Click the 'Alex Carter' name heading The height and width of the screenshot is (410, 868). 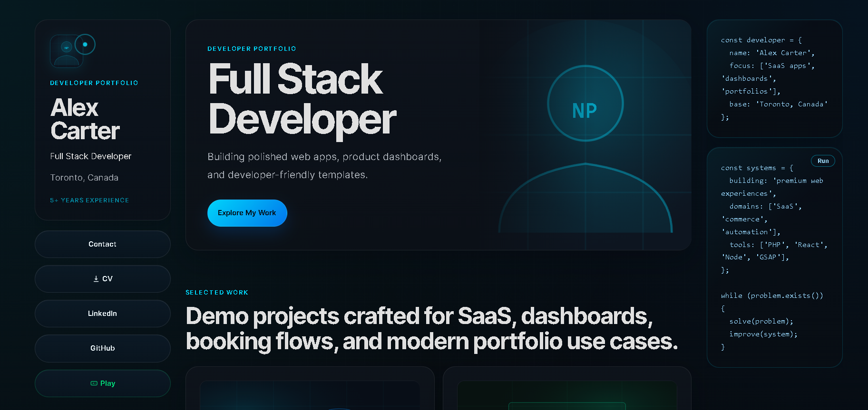[85, 119]
